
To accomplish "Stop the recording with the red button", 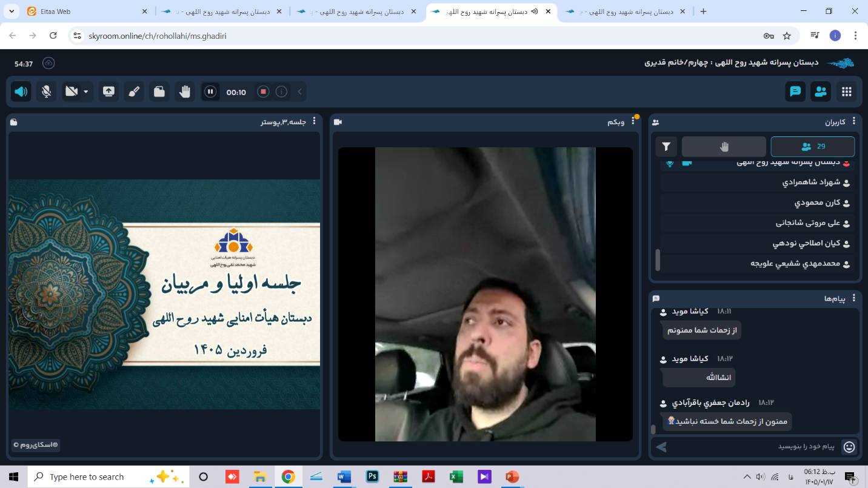I will pos(263,92).
